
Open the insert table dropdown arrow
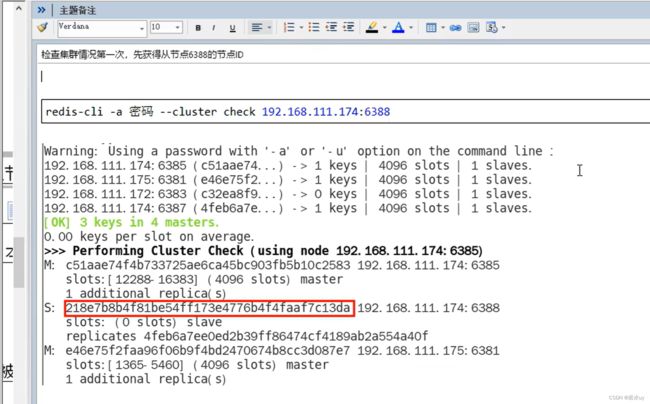(443, 28)
